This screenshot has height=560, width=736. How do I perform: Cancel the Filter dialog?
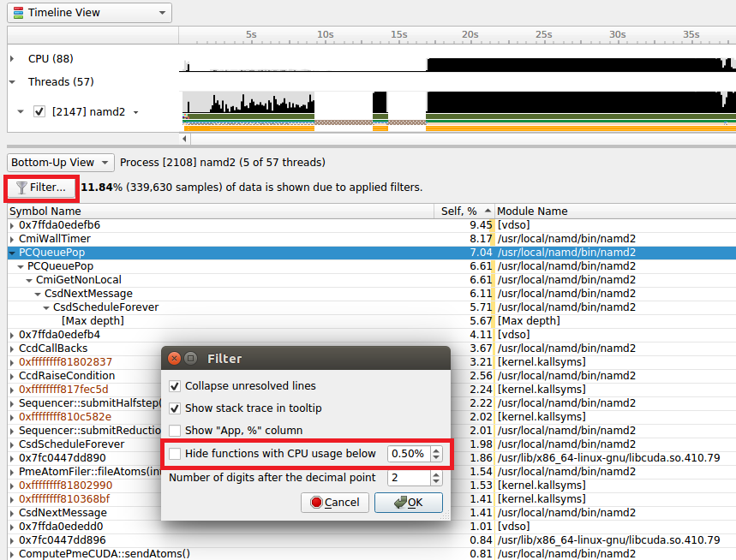(334, 503)
